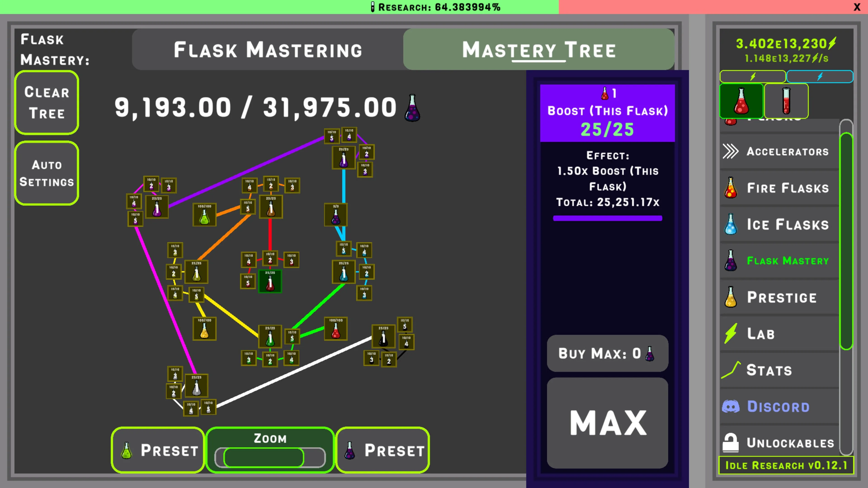
Task: Switch to Flask Mastering tab
Action: (268, 49)
